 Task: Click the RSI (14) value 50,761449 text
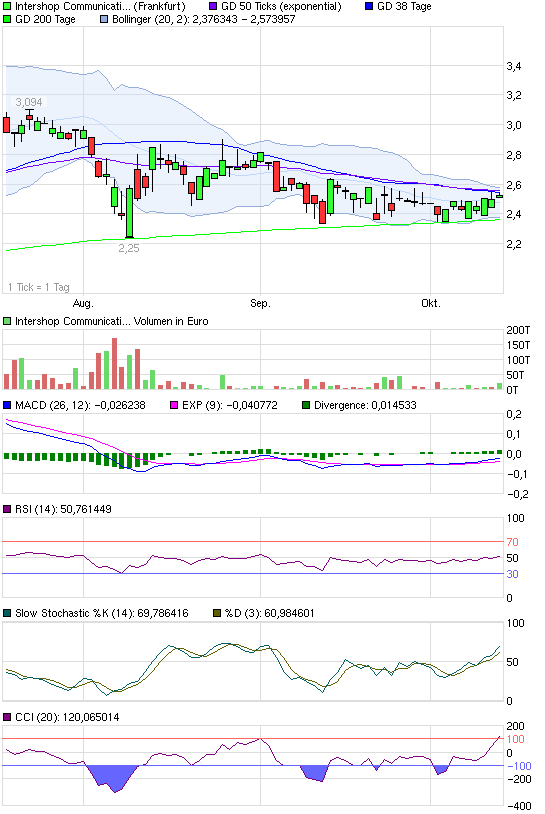86,509
